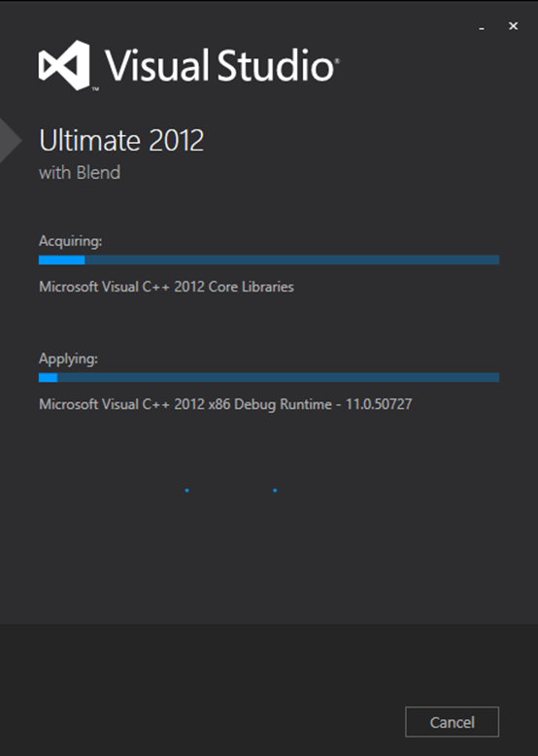Click the 'with Blend' subtitle
This screenshot has width=538, height=756.
pos(80,173)
